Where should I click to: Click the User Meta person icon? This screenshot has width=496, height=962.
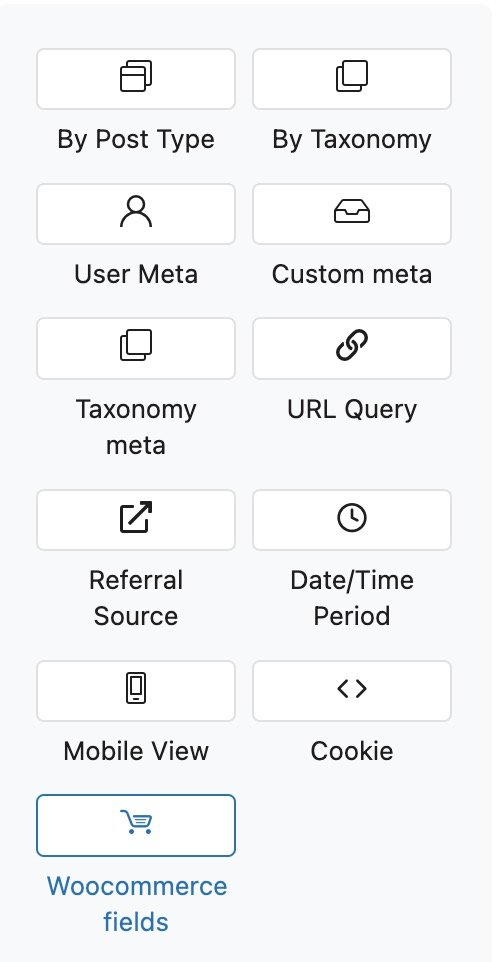[136, 212]
